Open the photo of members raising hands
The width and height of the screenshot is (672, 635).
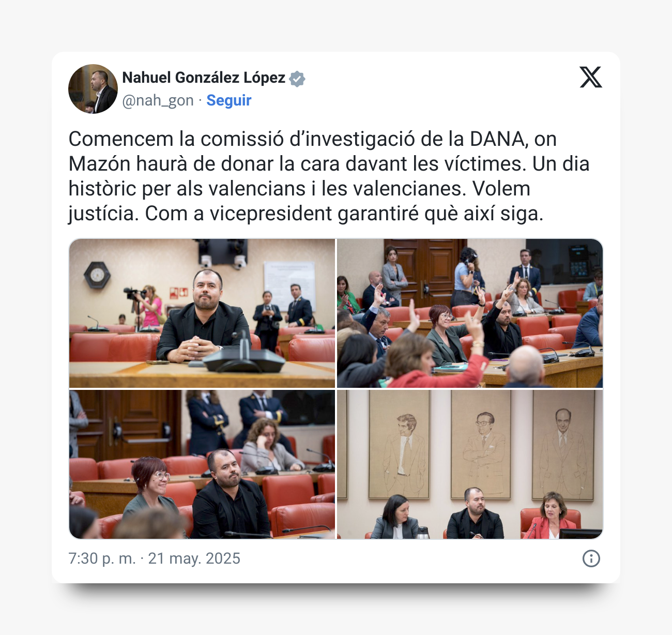pos(470,313)
